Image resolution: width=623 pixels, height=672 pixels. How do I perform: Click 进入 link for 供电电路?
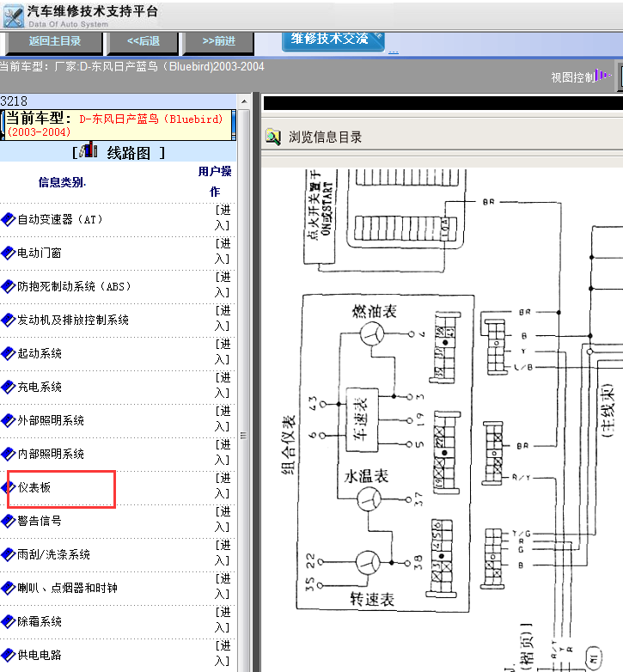pos(223,653)
